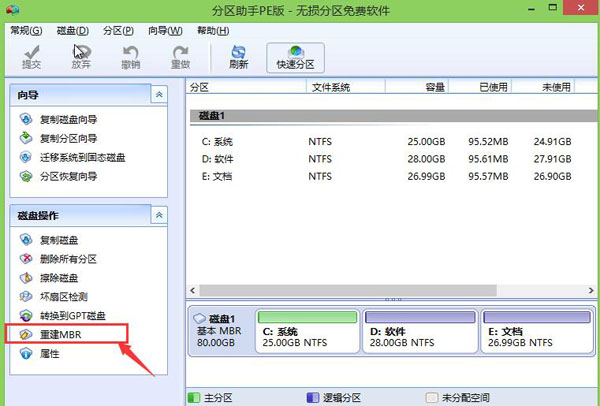Image resolution: width=600 pixels, height=406 pixels.
Task: Minimize the partition assistant window
Action: point(532,9)
